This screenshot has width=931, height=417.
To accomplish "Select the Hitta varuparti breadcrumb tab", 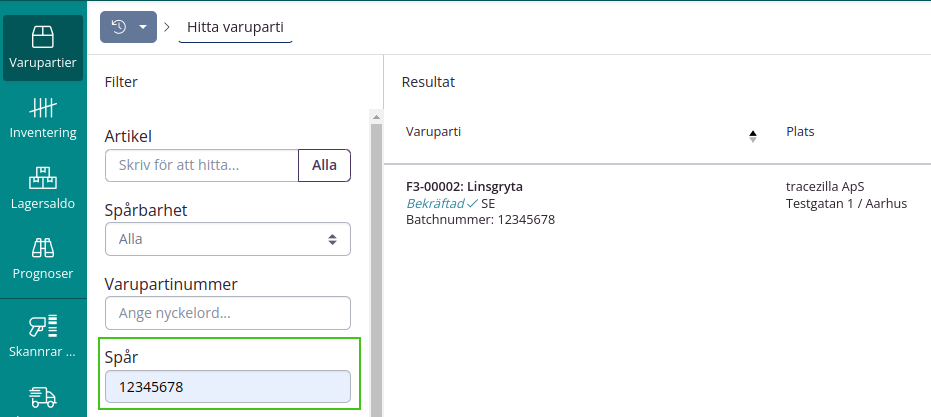I will (236, 27).
